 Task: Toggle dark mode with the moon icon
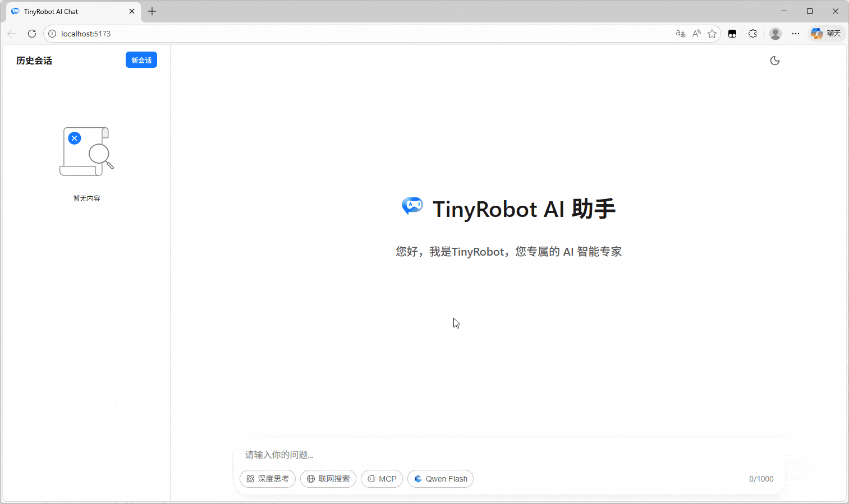(x=775, y=61)
